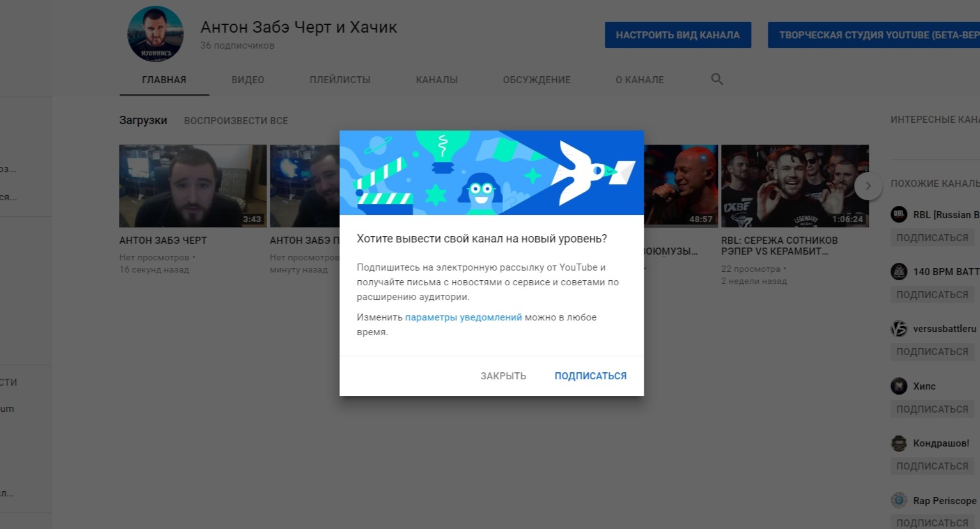Screen dimensions: 980x529
Task: Open Хипс channel avatar icon
Action: (x=899, y=386)
